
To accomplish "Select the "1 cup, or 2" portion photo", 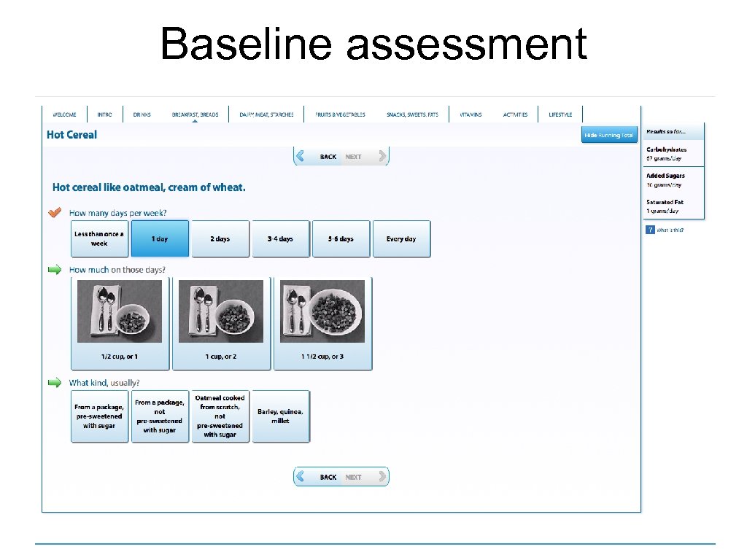I will 220,323.
